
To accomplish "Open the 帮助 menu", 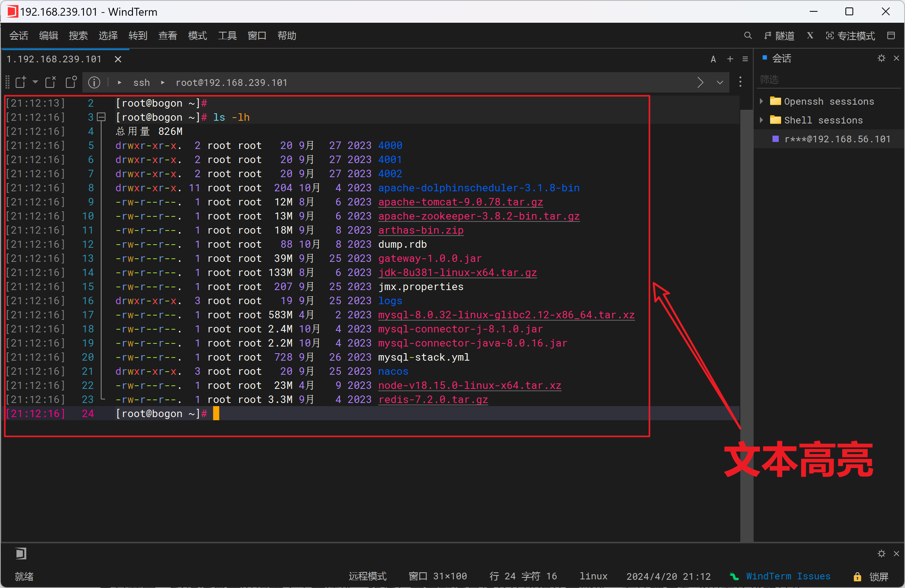I will coord(287,36).
